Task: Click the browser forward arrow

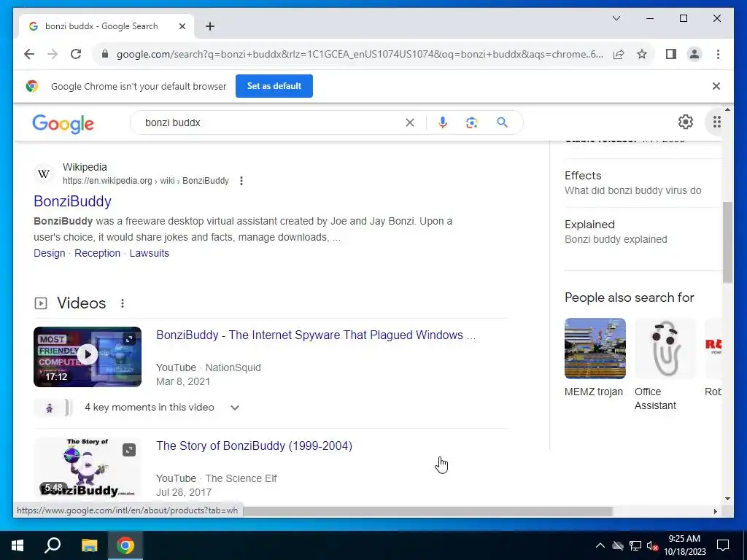Action: point(53,54)
